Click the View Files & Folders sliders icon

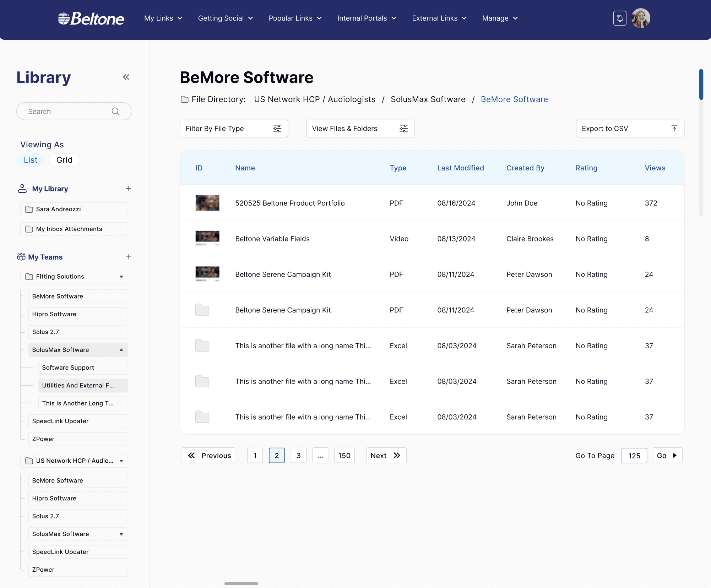tap(404, 129)
